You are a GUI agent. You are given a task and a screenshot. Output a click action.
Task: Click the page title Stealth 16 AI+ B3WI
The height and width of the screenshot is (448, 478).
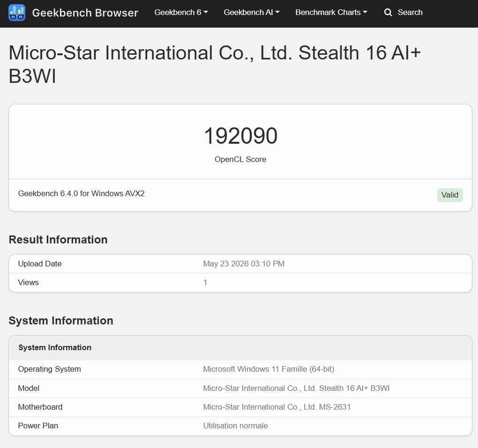pos(215,64)
